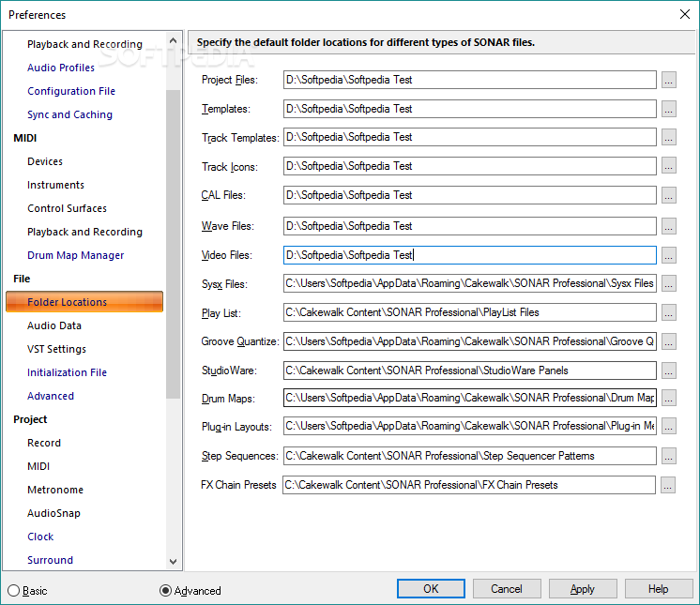Viewport: 700px width, 605px height.
Task: Browse for StudioWare folder
Action: (x=668, y=371)
